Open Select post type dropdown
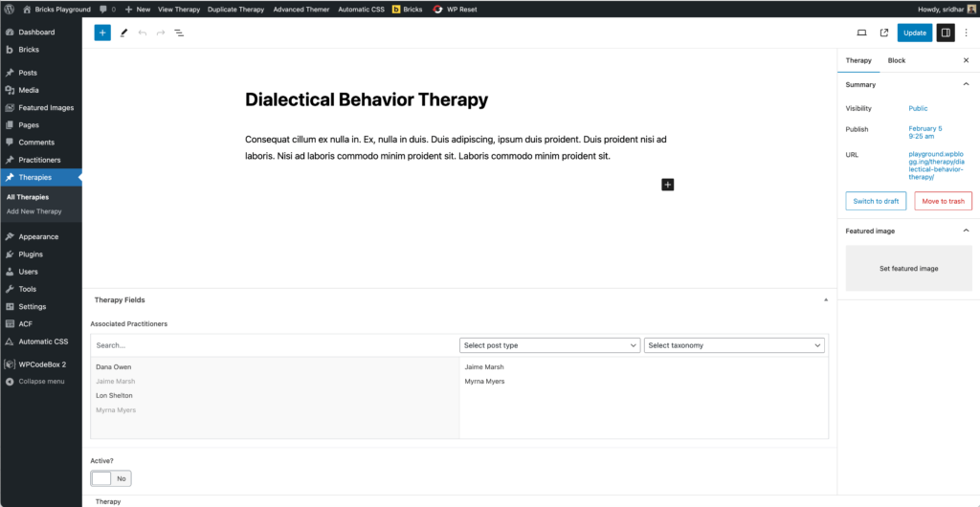 [x=549, y=345]
